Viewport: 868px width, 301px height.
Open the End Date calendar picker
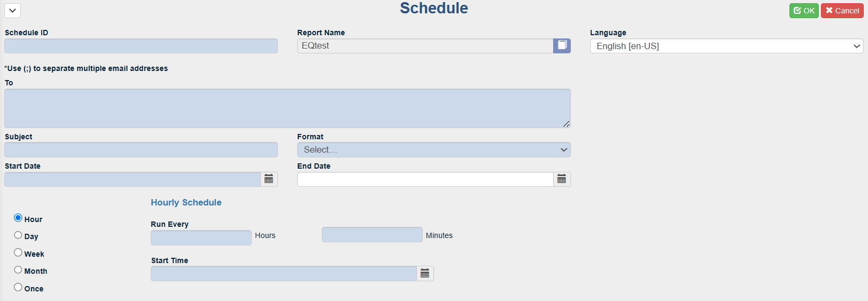tap(562, 179)
